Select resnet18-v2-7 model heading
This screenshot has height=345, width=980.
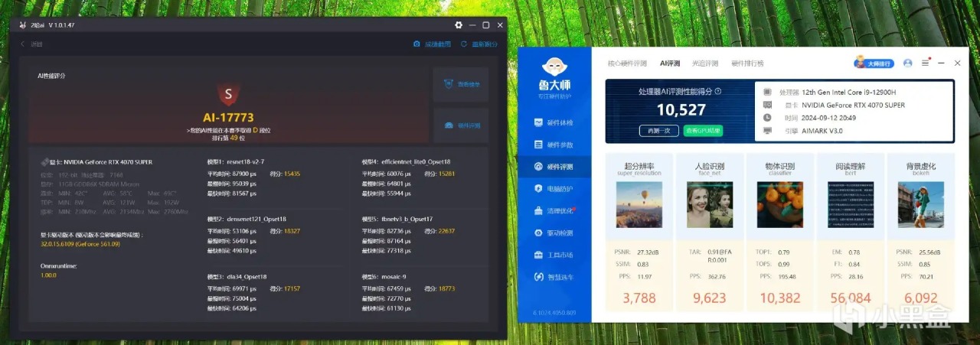pos(235,162)
